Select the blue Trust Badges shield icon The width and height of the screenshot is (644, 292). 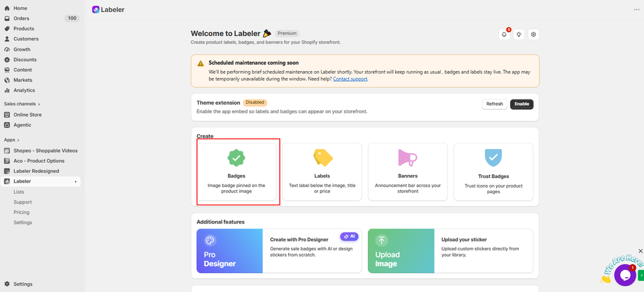[x=493, y=157]
